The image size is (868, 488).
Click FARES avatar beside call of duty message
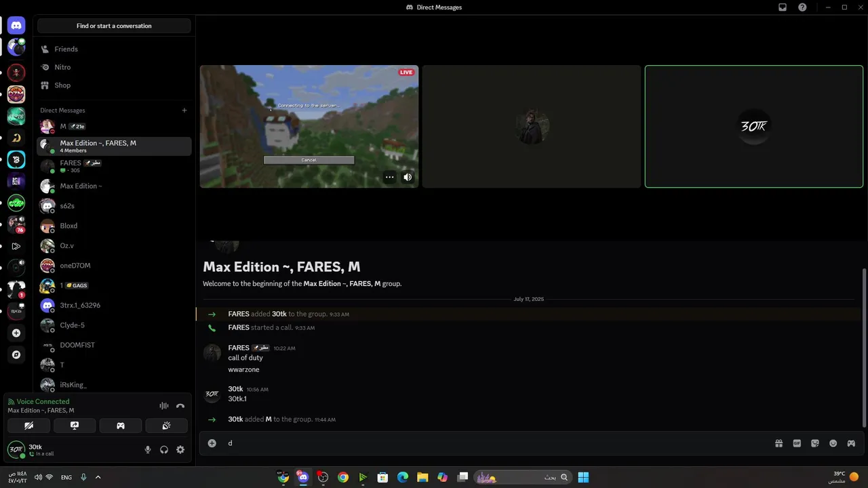[212, 352]
